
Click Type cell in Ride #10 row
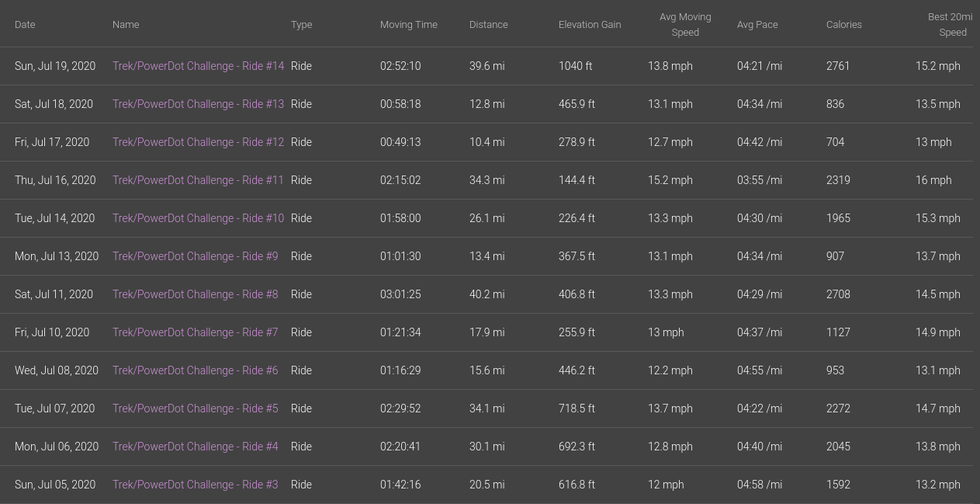coord(301,218)
